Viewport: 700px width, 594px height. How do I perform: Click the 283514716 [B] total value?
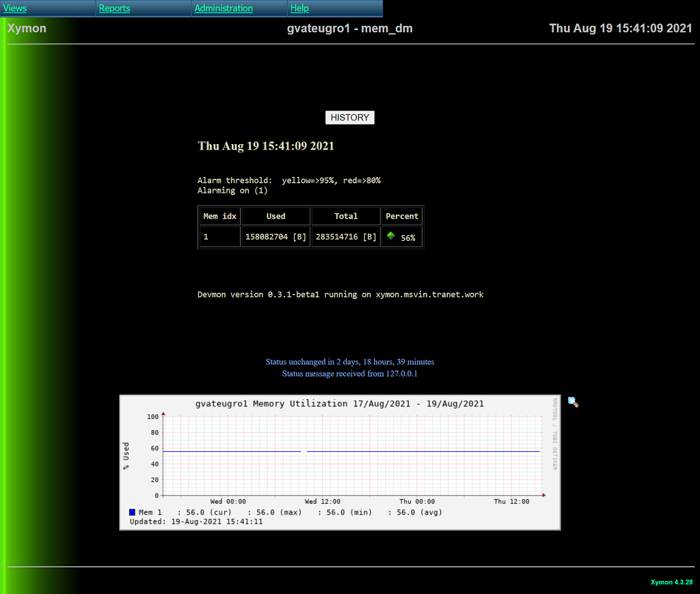tap(346, 237)
